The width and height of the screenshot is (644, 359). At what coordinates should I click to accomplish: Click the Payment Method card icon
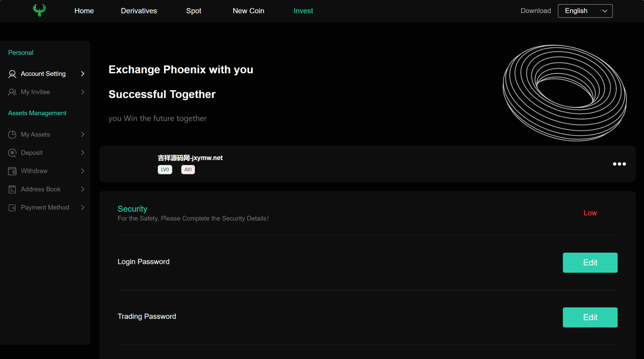pos(12,208)
